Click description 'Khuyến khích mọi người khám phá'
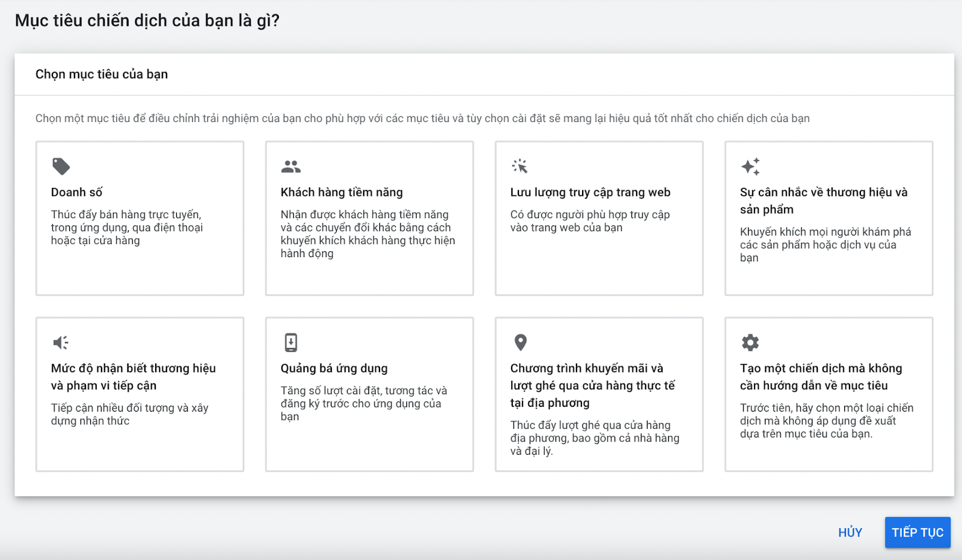 [x=826, y=245]
